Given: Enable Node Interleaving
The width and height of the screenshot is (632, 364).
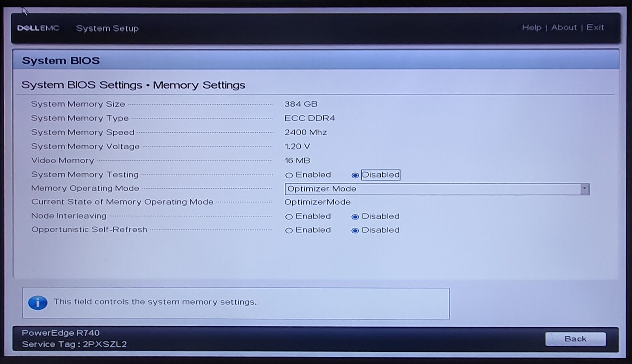Looking at the screenshot, I should coord(289,217).
